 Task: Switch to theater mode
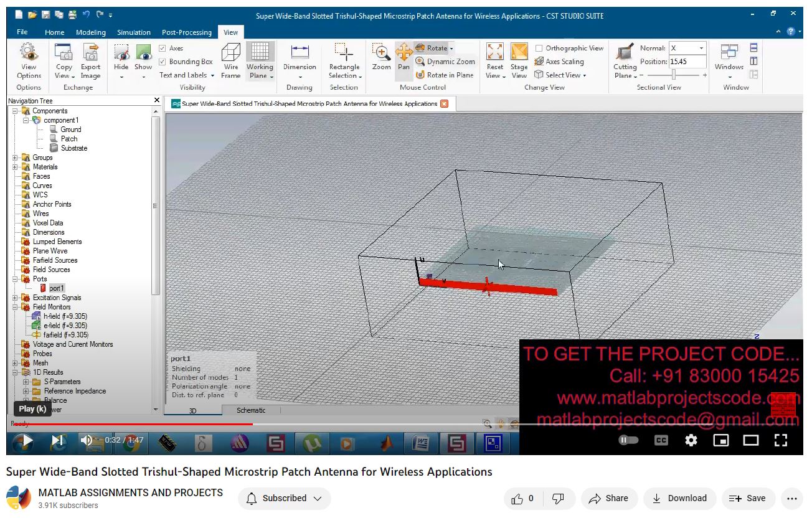(751, 440)
